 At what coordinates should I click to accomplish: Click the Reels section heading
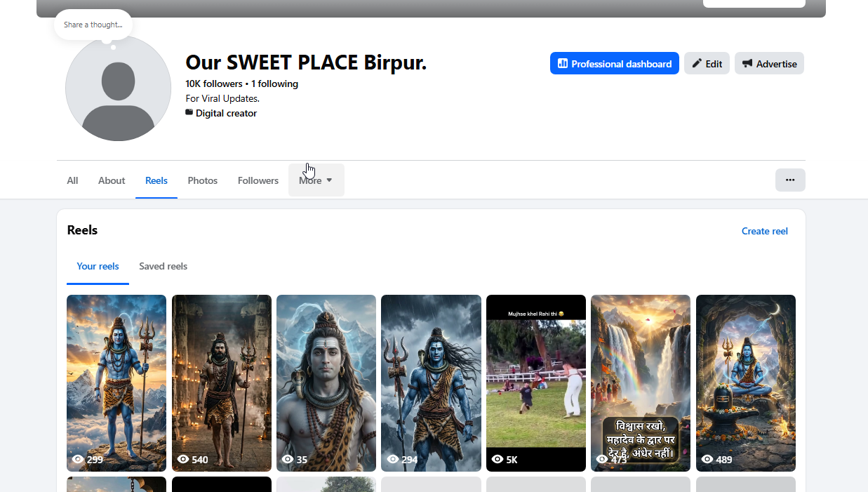pos(82,230)
